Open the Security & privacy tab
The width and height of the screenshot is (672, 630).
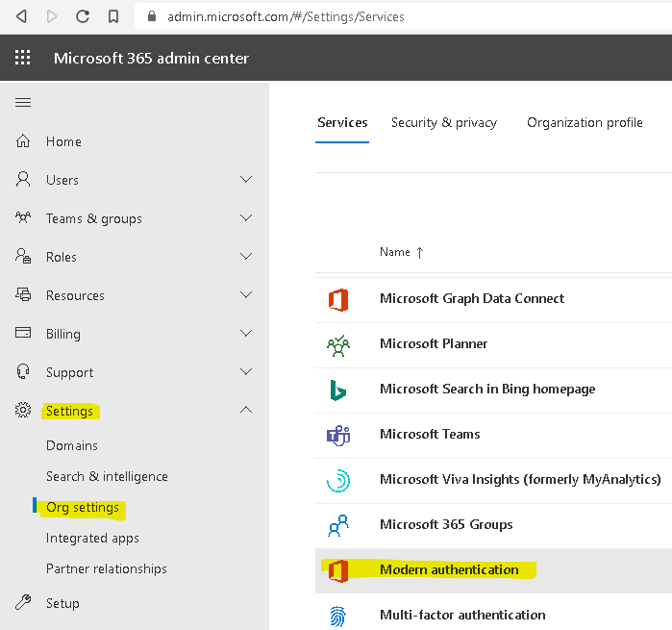click(444, 123)
